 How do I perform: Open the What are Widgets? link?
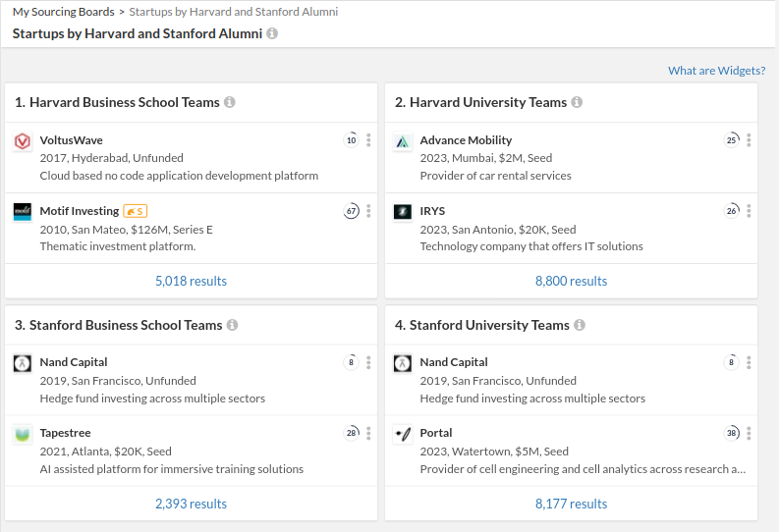716,71
